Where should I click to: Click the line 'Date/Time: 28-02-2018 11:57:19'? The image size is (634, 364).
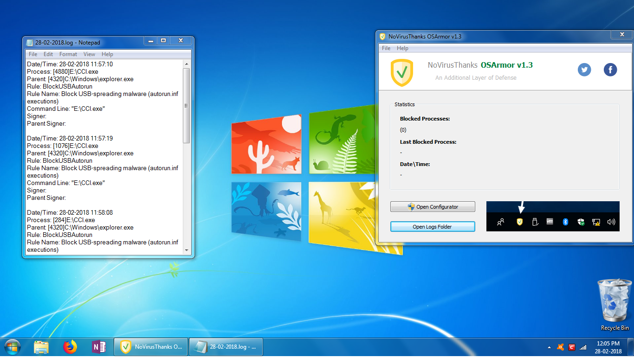(x=70, y=139)
